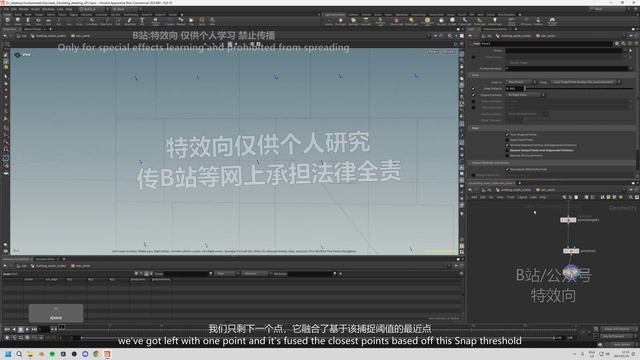This screenshot has height=360, width=640.
Task: Create a Sphere from the shelf
Action: click(x=18, y=21)
